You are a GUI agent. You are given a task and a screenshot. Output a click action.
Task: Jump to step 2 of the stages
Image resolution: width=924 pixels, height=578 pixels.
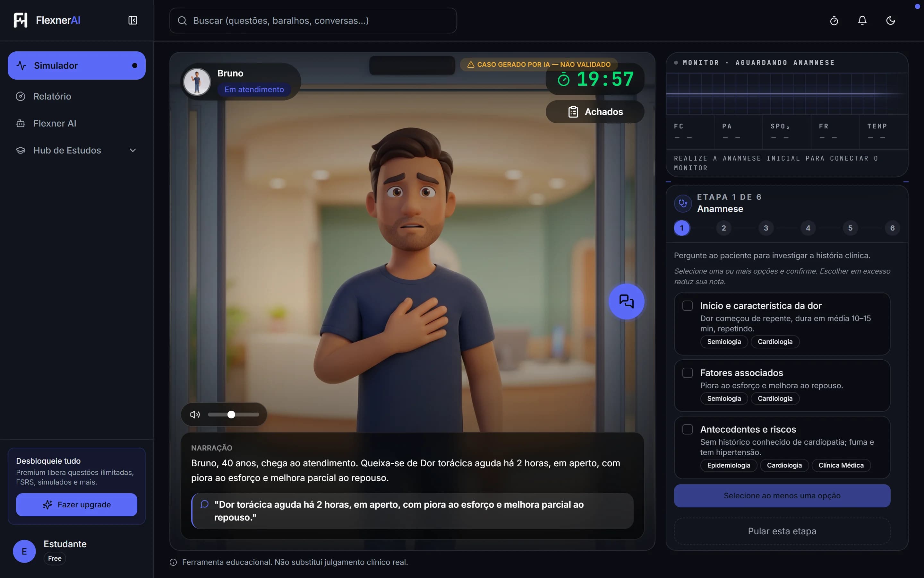[x=723, y=228]
